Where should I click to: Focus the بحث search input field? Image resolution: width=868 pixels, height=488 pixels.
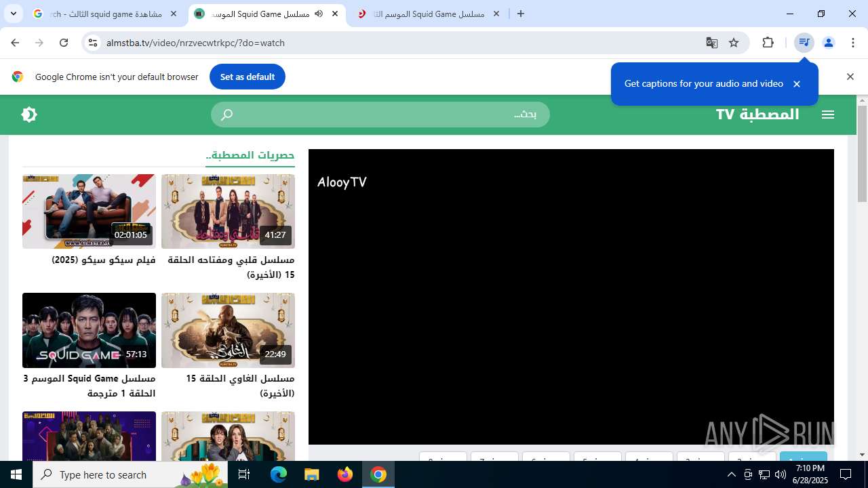click(380, 115)
